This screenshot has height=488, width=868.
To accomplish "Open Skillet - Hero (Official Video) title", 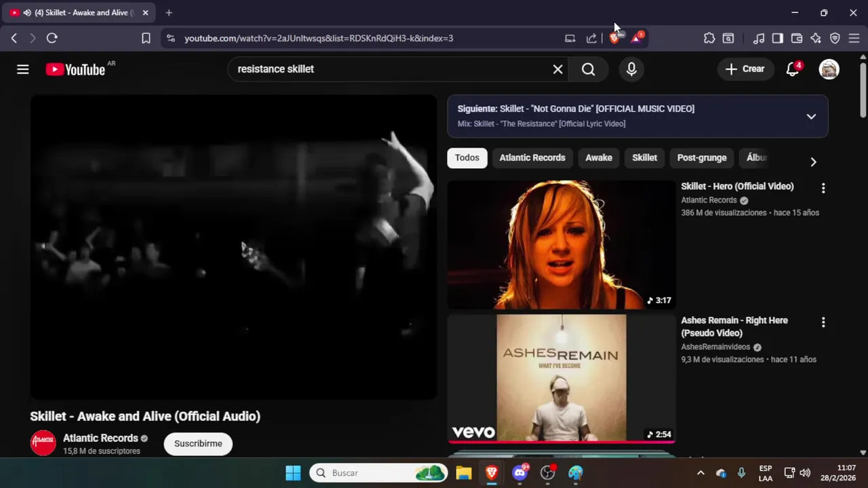I will 737,186.
